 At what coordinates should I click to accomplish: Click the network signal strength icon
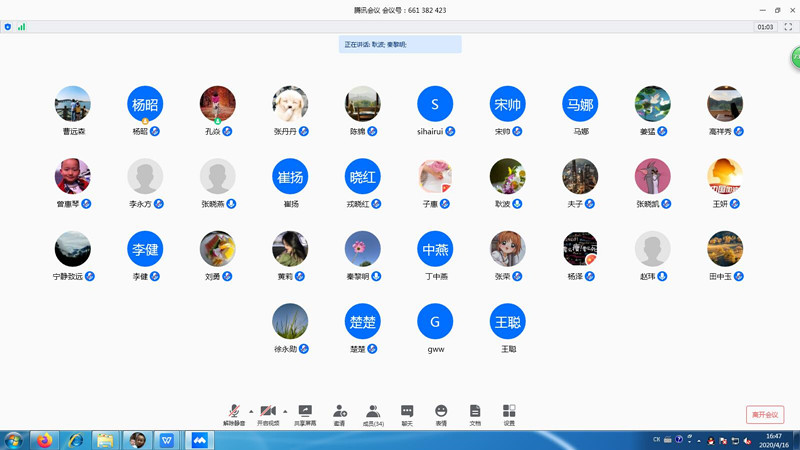click(x=21, y=27)
